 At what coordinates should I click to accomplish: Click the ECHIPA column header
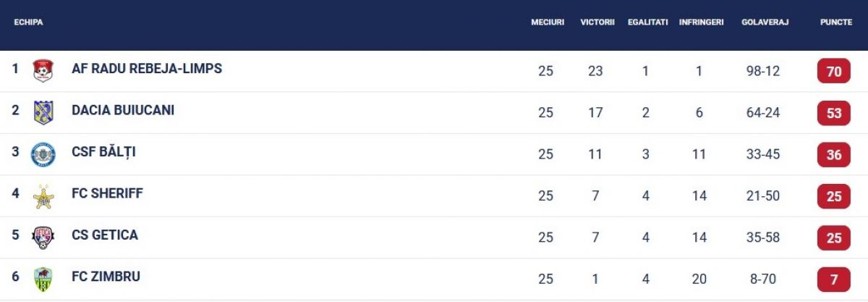tap(29, 22)
